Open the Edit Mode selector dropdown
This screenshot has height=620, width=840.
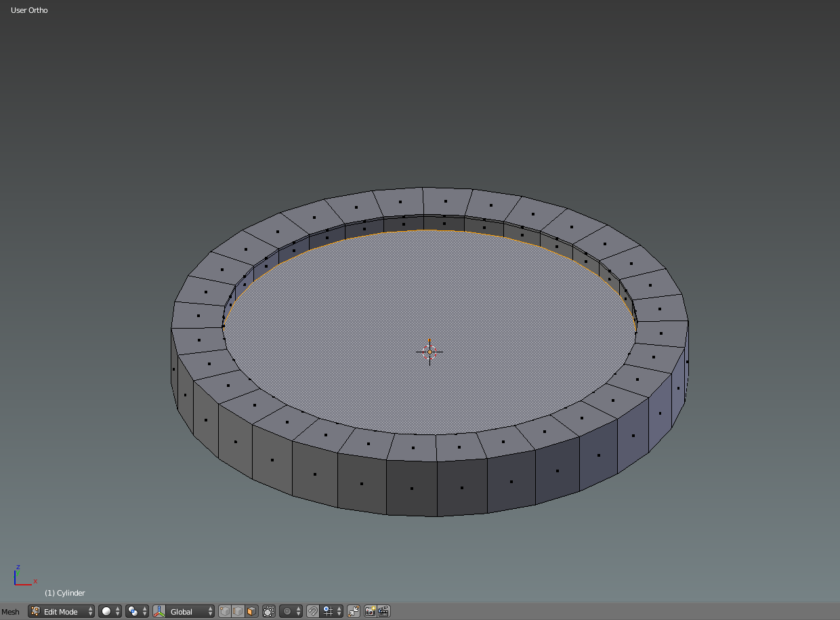[62, 612]
